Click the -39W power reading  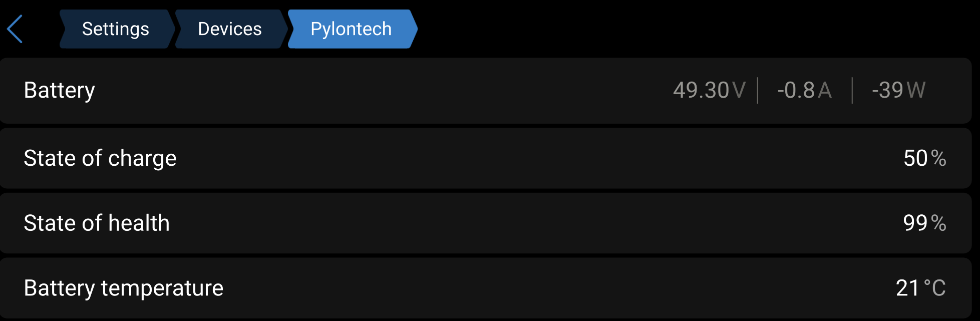898,91
